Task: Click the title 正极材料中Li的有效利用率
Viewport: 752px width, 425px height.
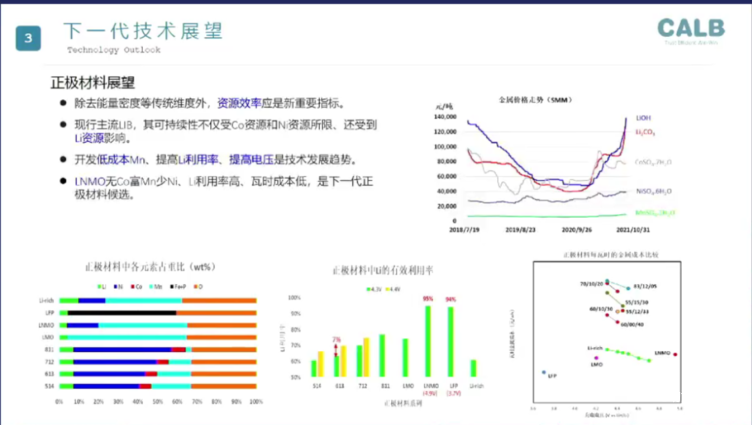Action: 382,271
